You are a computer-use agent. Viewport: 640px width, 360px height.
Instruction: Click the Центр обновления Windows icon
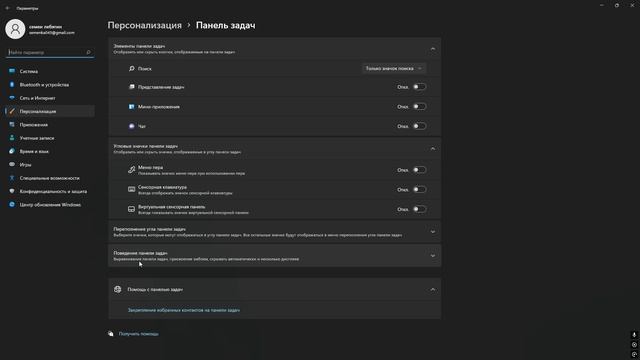pyautogui.click(x=12, y=204)
